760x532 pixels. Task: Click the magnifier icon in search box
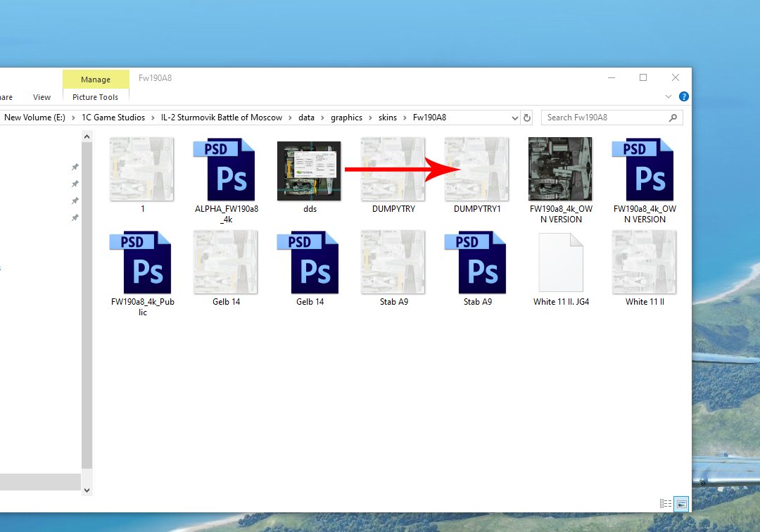pos(673,118)
